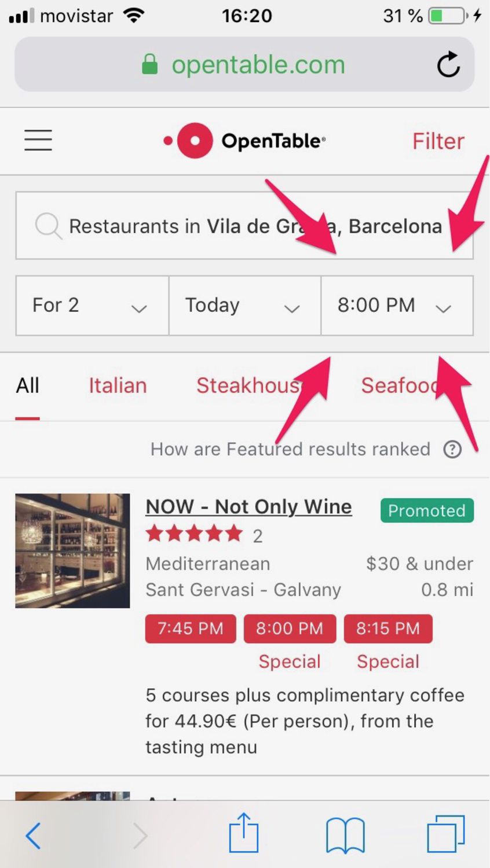Open the hamburger menu
490x868 pixels.
38,141
